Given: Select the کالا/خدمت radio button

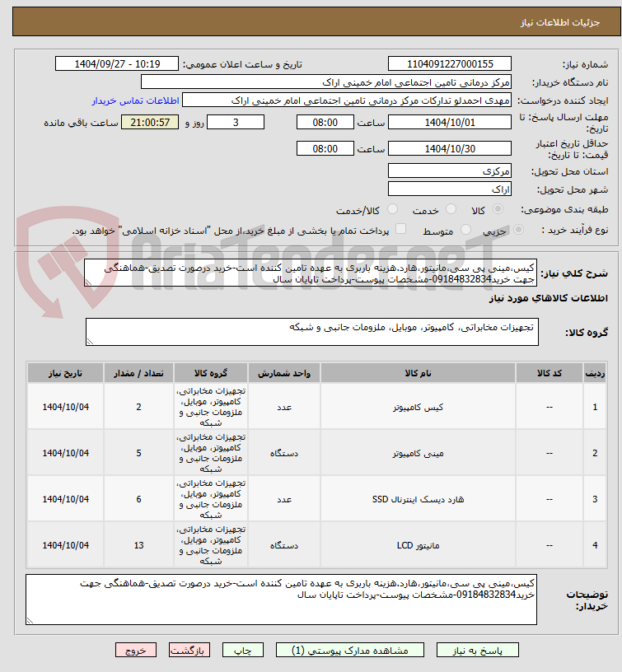Looking at the screenshot, I should [392, 209].
